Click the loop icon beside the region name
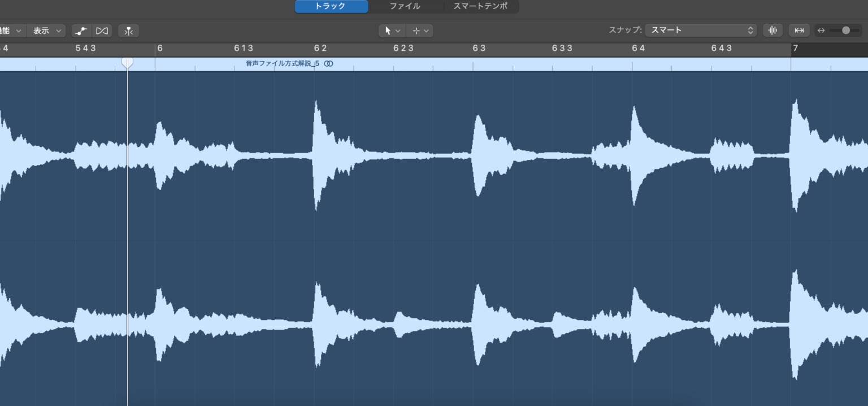Image resolution: width=868 pixels, height=406 pixels. [x=328, y=64]
